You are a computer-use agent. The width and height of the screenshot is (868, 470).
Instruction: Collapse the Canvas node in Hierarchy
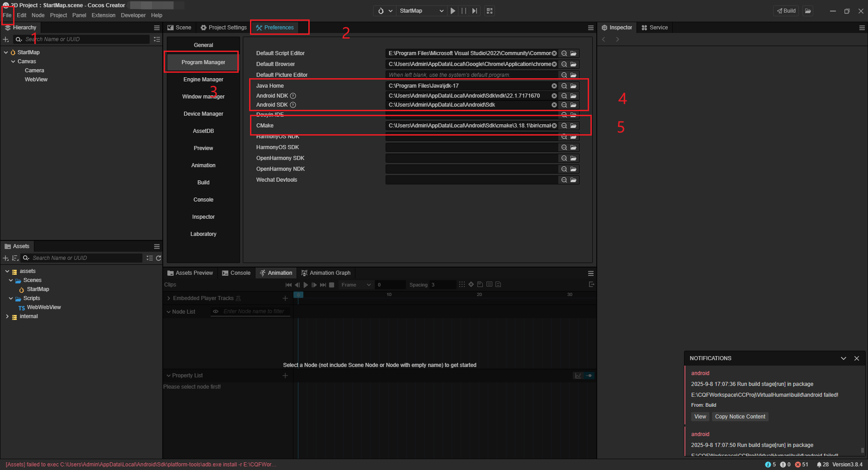(13, 61)
